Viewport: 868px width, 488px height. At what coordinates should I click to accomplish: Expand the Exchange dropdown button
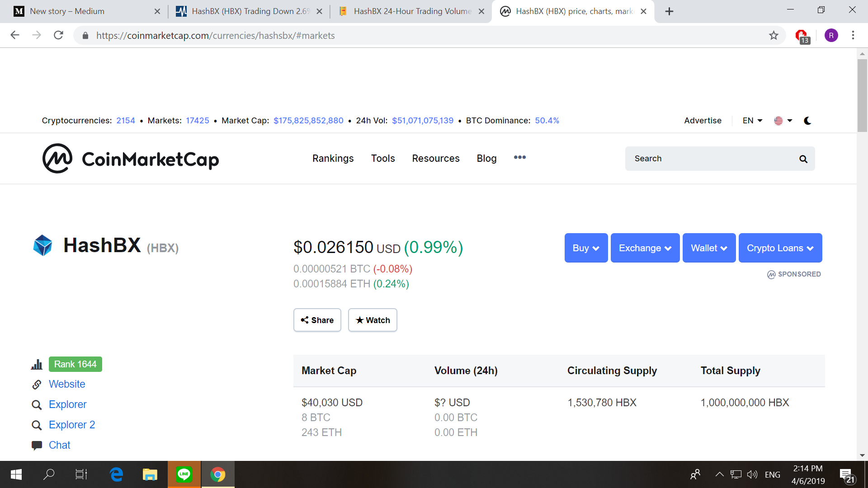(645, 248)
